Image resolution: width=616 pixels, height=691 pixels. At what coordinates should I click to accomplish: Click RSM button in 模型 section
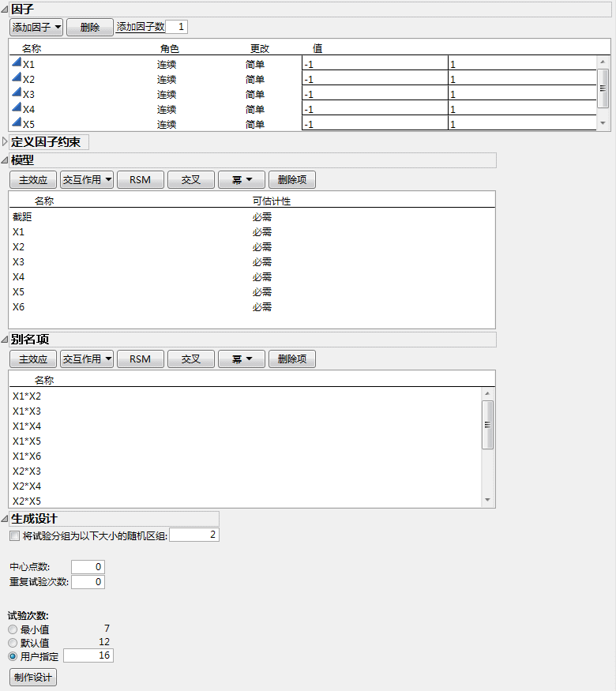click(141, 180)
